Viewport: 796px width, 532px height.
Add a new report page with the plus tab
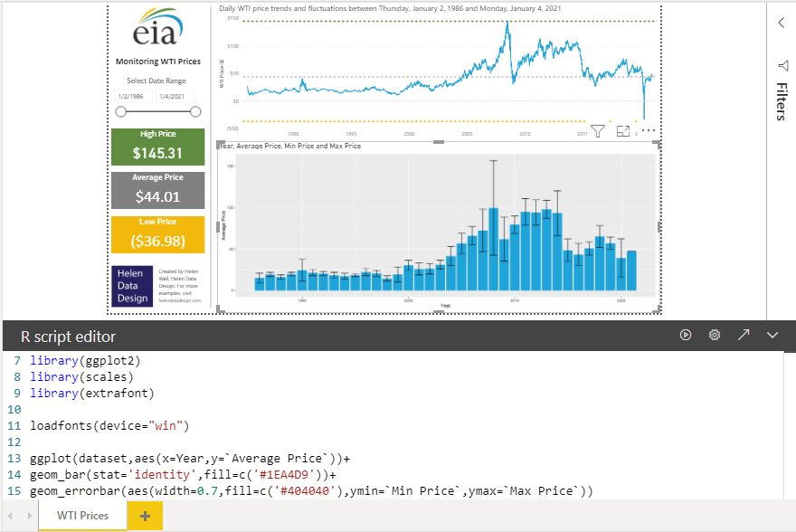click(x=144, y=515)
